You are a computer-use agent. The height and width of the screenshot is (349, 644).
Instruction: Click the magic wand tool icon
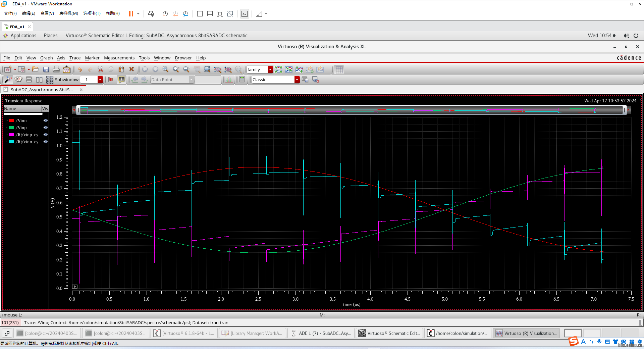point(8,80)
